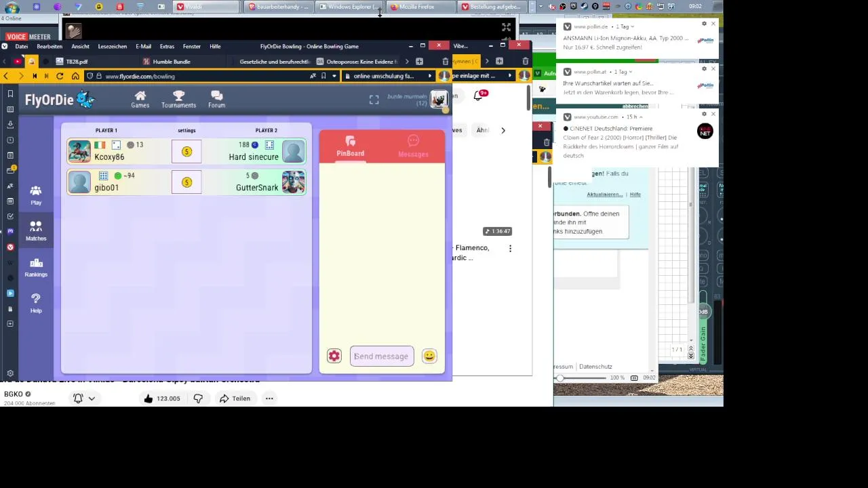The width and height of the screenshot is (868, 488).
Task: Click YouTube notifications bell with 9+ badge
Action: tap(479, 96)
